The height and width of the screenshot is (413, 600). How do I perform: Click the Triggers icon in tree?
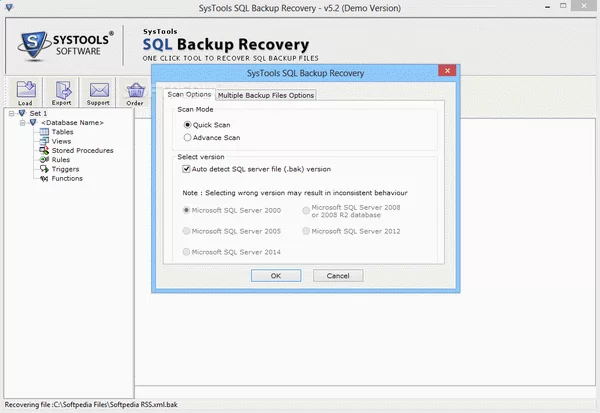[x=44, y=169]
